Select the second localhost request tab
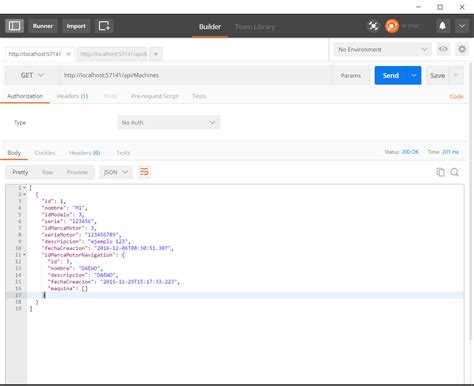Viewport: 474px width, 386px height. 113,54
